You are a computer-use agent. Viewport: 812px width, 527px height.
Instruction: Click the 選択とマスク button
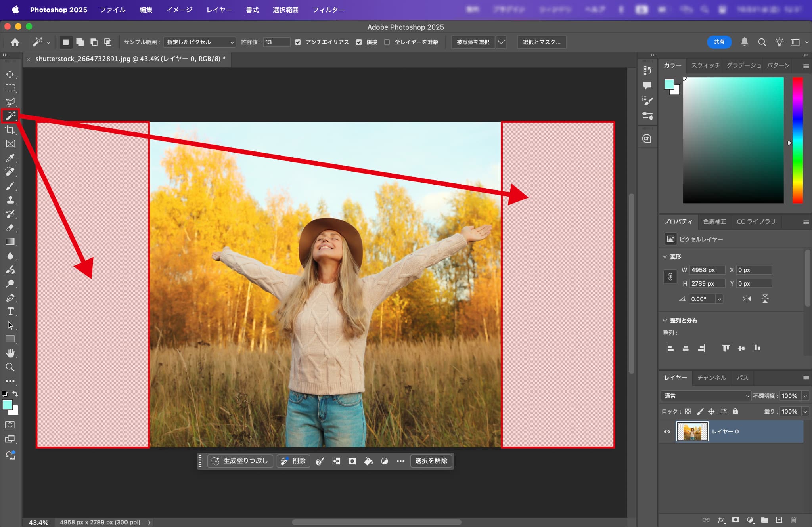[541, 42]
